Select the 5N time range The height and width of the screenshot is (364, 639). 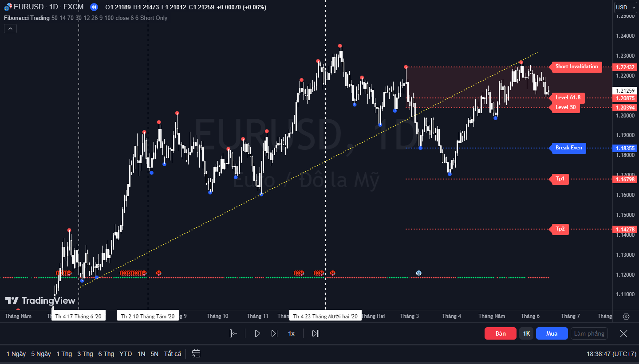click(x=154, y=354)
